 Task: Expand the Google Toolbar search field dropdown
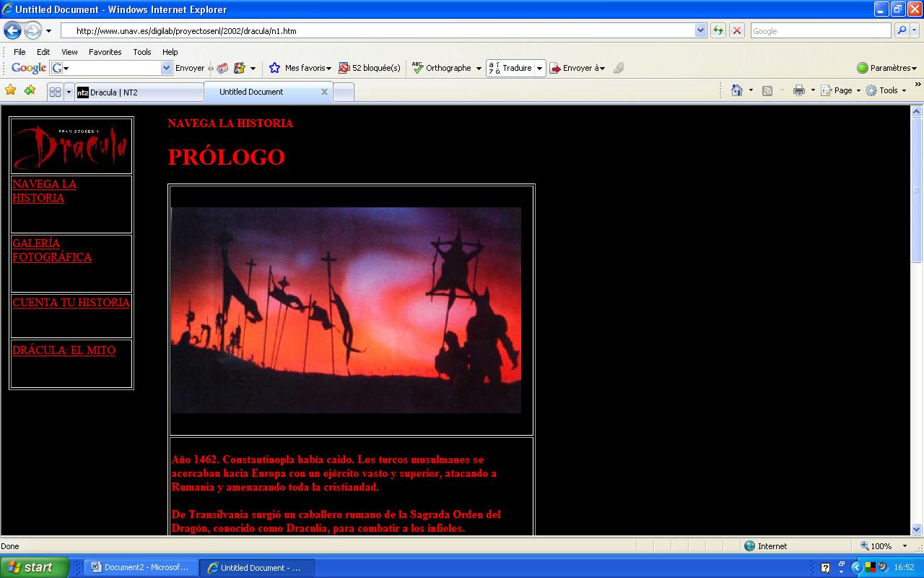(x=167, y=68)
